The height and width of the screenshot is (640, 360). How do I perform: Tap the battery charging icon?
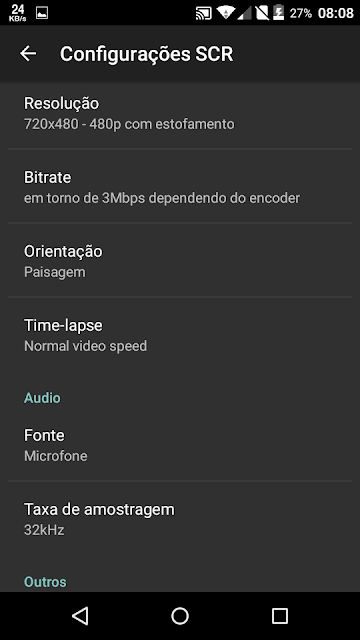click(x=279, y=13)
